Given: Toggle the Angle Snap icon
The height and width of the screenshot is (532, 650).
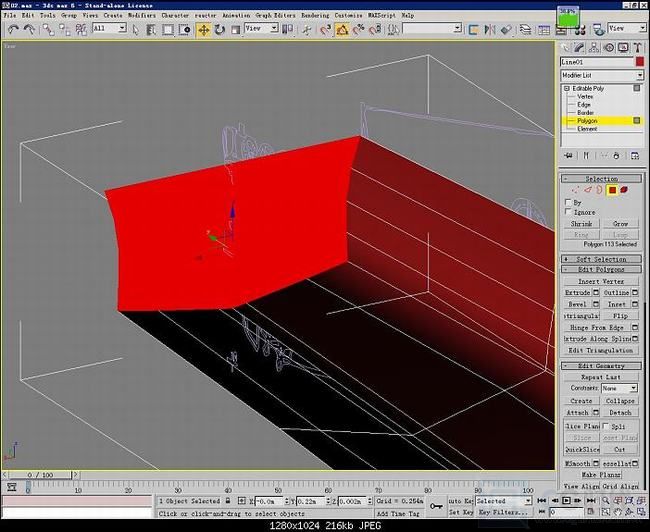Looking at the screenshot, I should (x=342, y=29).
